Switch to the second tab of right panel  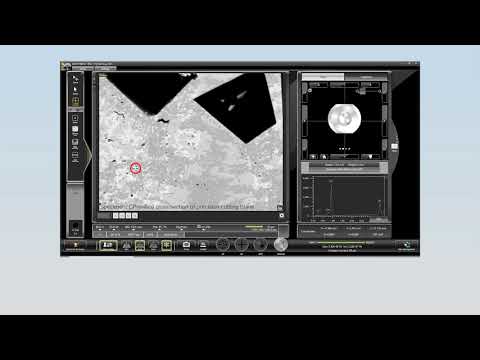[x=366, y=77]
